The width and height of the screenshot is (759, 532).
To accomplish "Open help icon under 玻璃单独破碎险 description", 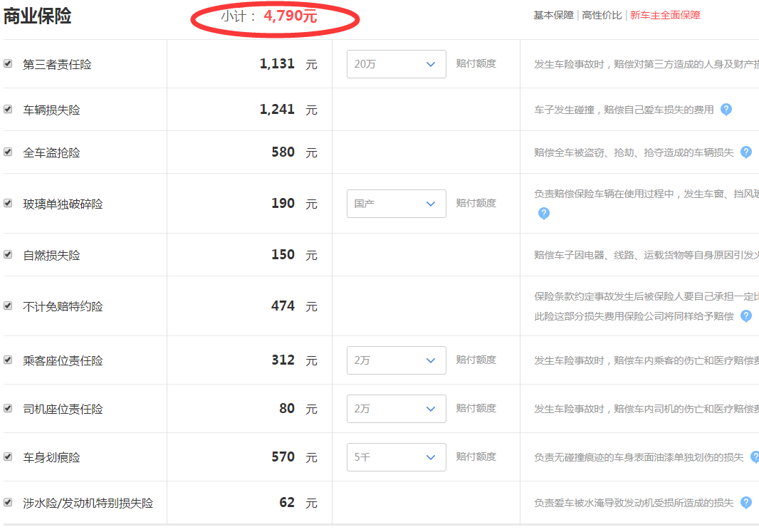I will tap(543, 213).
